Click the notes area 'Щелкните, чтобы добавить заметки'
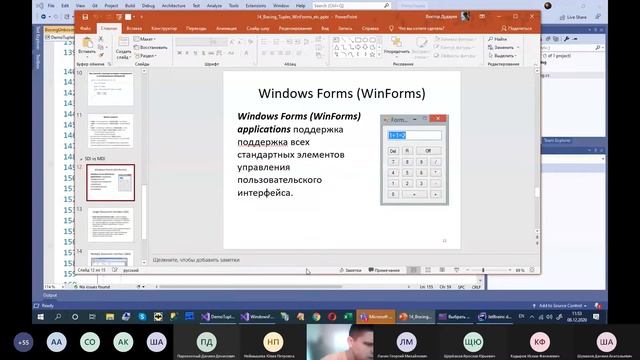640x360 pixels. pyautogui.click(x=196, y=260)
